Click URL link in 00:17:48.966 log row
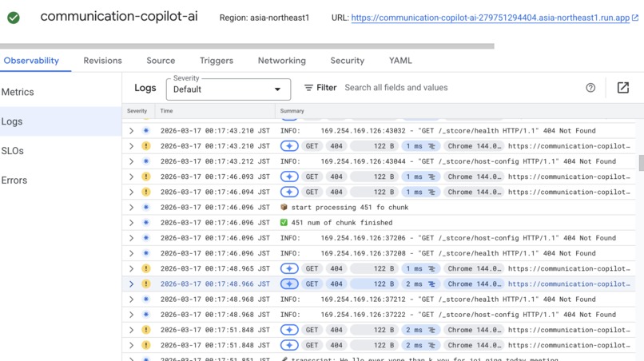This screenshot has height=361, width=644. click(569, 284)
